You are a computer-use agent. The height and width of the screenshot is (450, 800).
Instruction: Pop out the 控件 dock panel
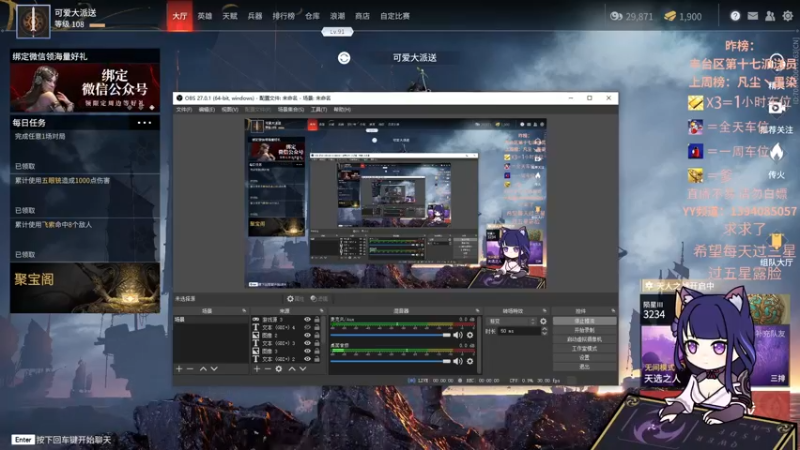click(613, 311)
